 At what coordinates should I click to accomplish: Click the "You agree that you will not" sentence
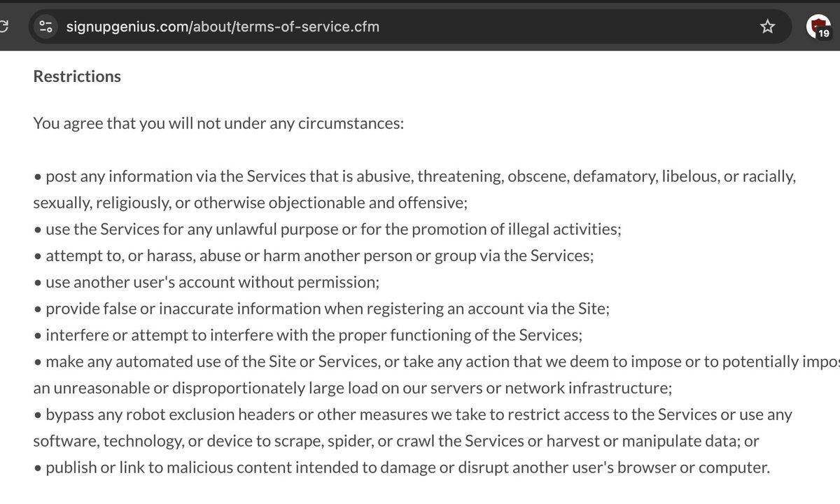[218, 125]
